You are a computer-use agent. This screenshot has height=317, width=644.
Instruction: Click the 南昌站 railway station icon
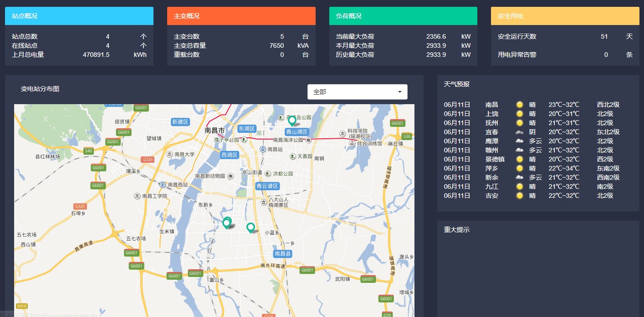click(263, 149)
